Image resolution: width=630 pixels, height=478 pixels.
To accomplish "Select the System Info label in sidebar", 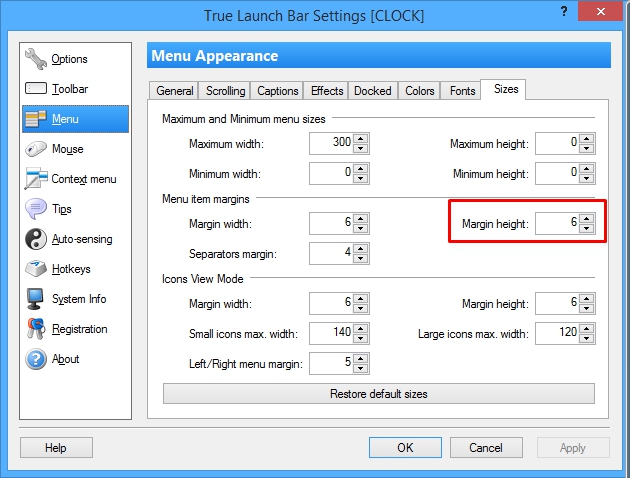I will (79, 299).
